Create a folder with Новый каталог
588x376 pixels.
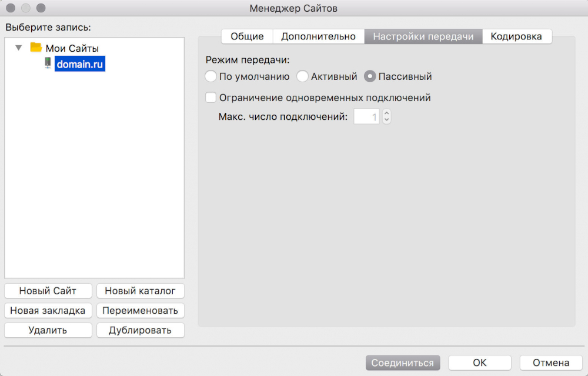click(140, 291)
